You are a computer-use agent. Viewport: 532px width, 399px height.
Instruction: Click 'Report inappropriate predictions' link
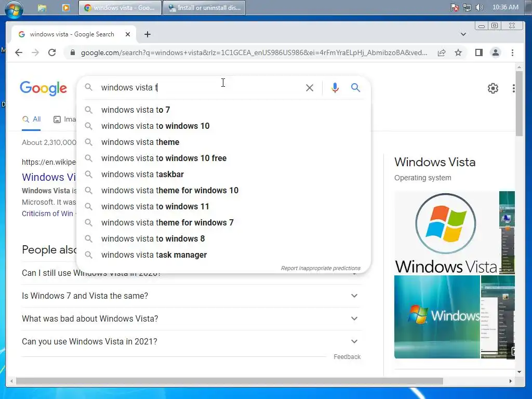[321, 269]
